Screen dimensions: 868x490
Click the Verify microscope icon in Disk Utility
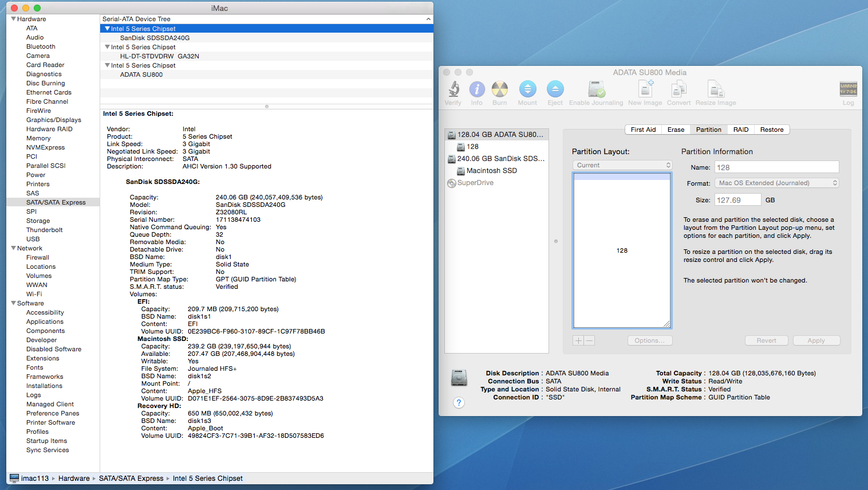point(453,89)
